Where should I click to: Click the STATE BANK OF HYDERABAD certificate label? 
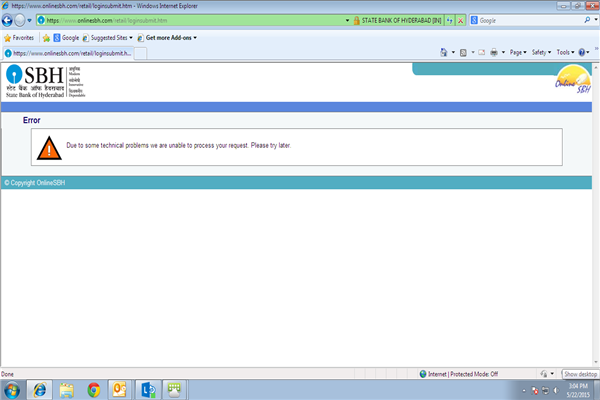pyautogui.click(x=401, y=20)
